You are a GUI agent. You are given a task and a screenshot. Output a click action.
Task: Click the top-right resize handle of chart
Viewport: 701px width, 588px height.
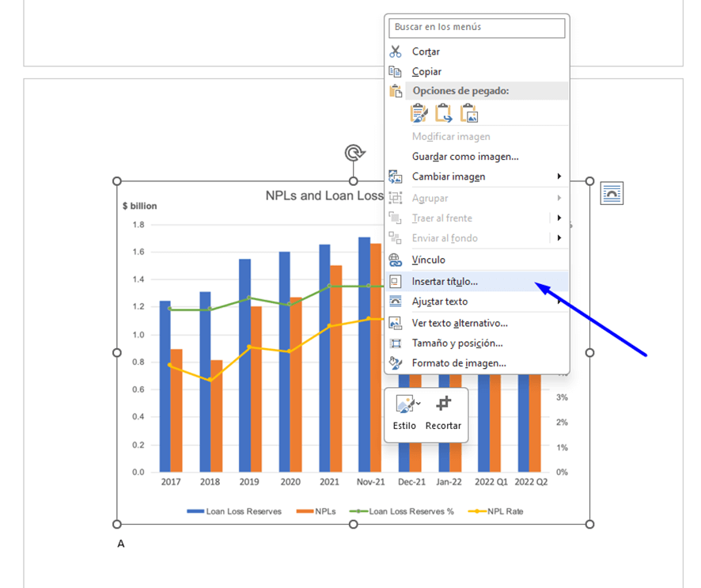(x=589, y=181)
